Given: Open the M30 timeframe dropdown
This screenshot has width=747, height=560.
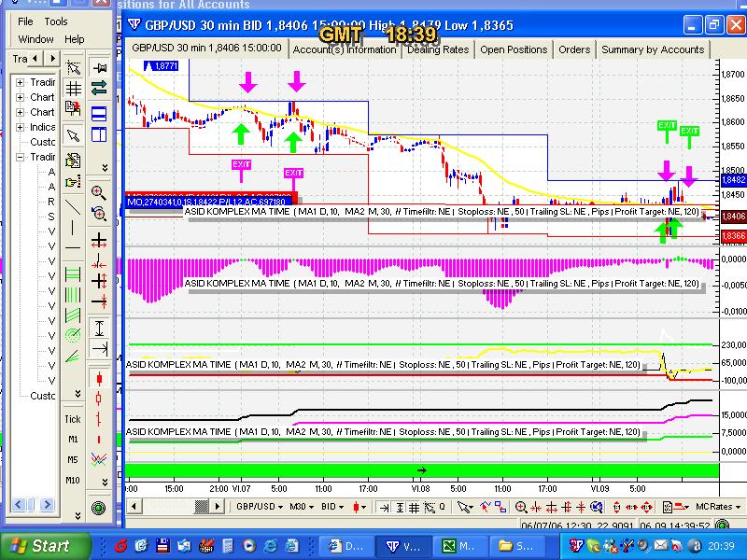Looking at the screenshot, I should pos(301,507).
